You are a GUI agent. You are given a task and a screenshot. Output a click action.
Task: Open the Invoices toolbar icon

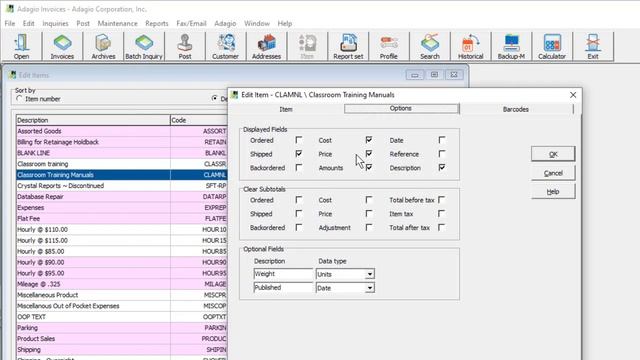62,47
